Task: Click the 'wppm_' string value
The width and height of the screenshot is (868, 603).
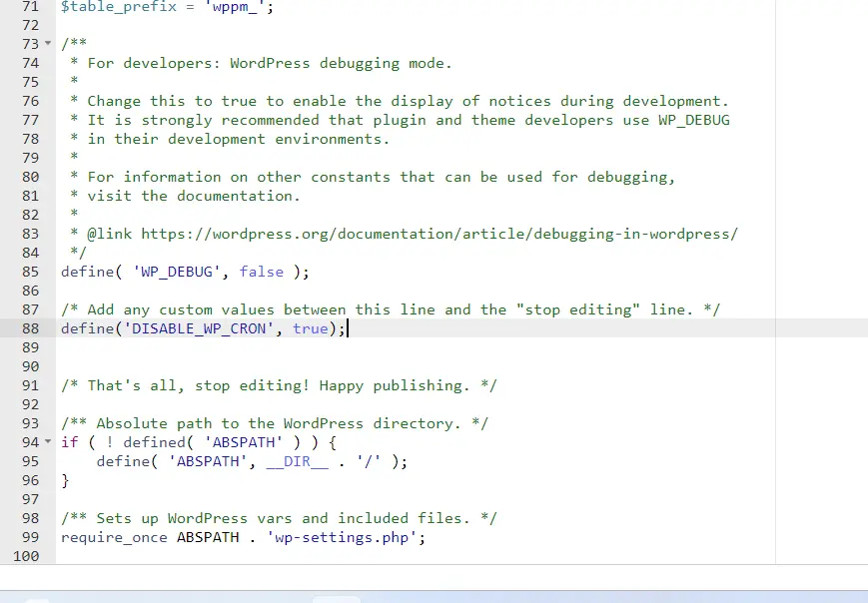Action: coord(239,7)
